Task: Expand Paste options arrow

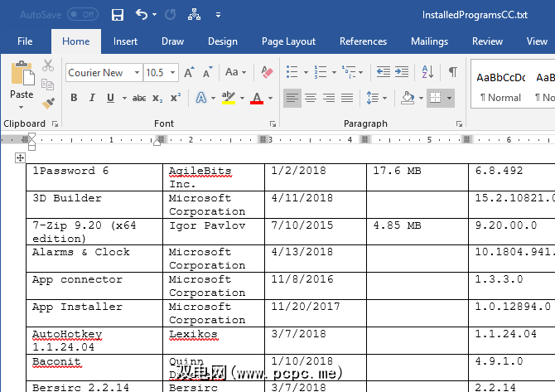Action: pos(22,107)
